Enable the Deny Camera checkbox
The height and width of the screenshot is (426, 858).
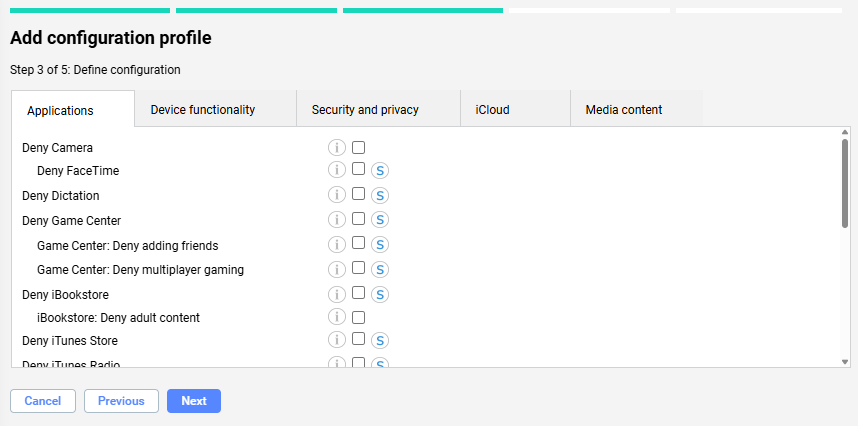359,148
